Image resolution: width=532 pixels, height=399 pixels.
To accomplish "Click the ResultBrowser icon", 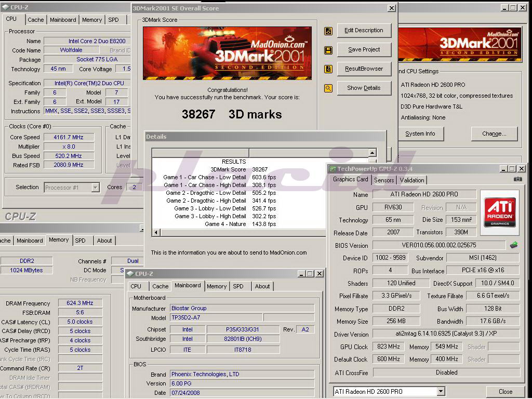I will click(328, 69).
